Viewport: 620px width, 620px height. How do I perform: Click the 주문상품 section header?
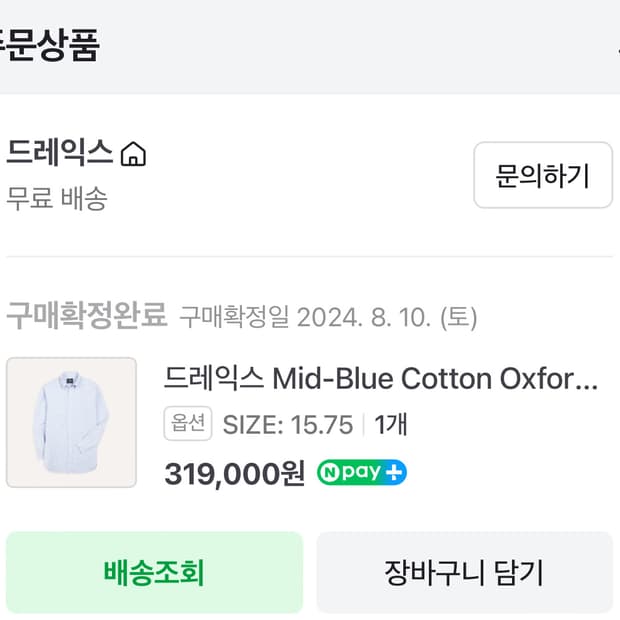48,46
